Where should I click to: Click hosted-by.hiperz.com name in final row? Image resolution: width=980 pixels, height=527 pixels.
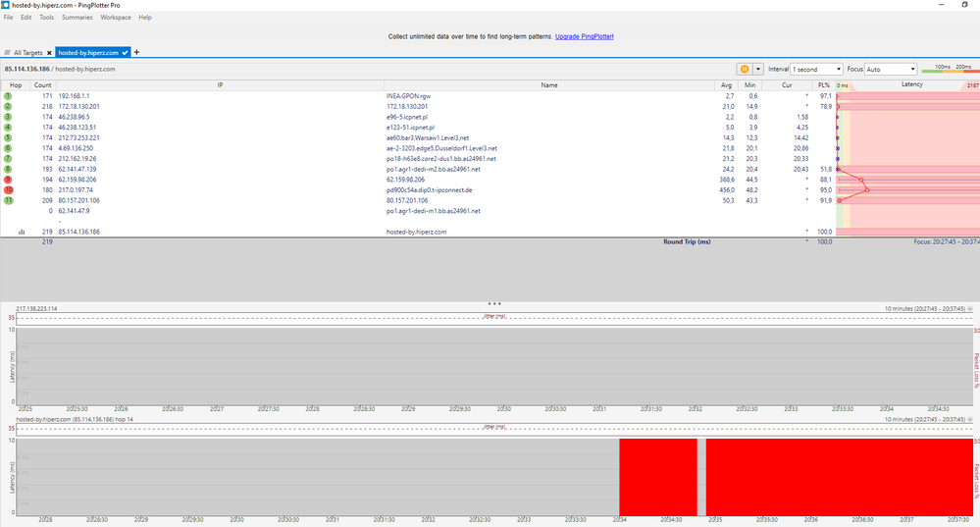[416, 232]
